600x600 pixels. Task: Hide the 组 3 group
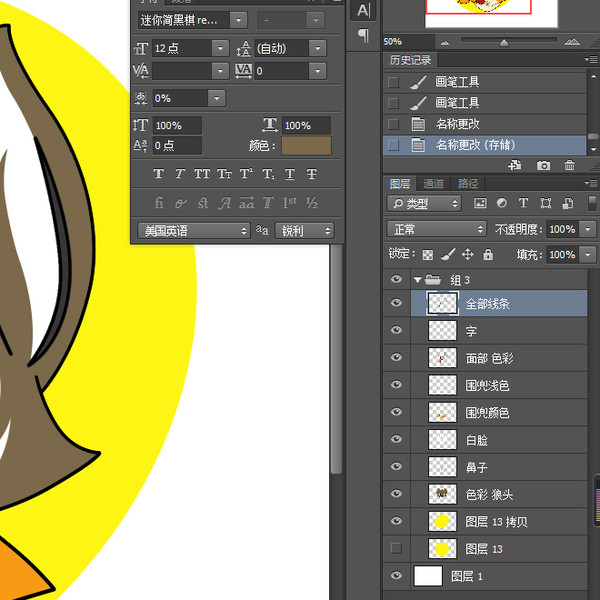tap(396, 279)
